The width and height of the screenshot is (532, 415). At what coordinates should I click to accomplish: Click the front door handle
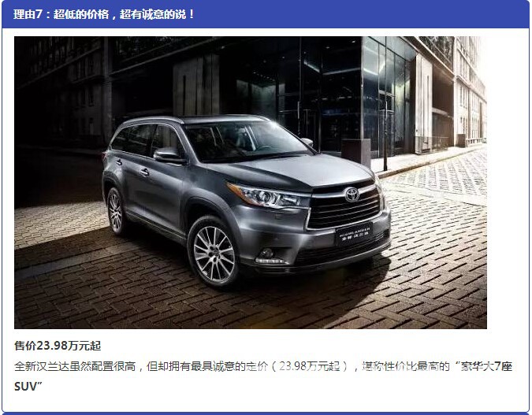[x=145, y=172]
